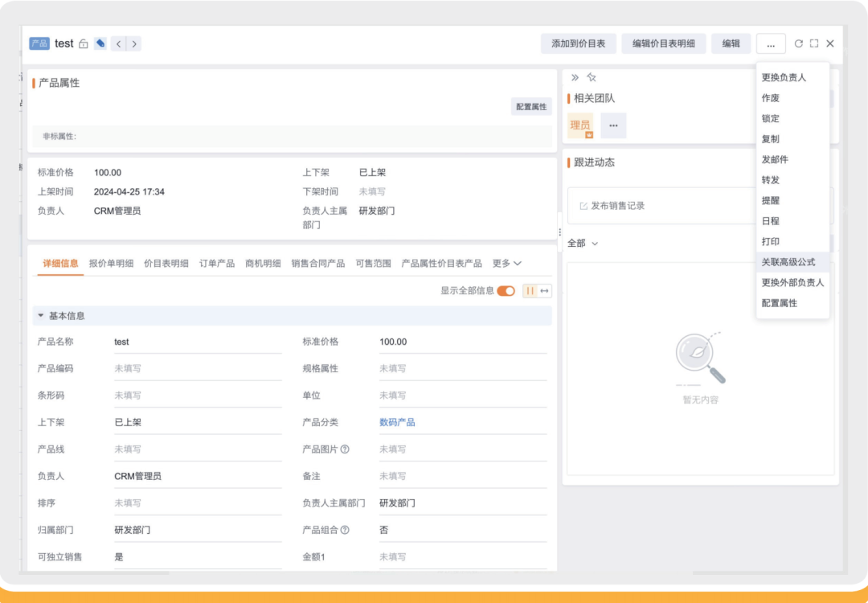Select the two-column layout toggle

(530, 291)
